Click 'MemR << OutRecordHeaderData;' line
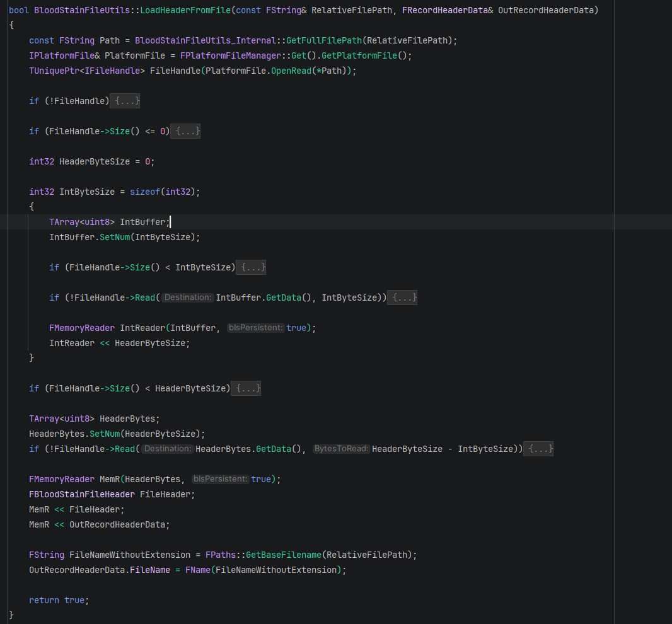 (x=100, y=524)
